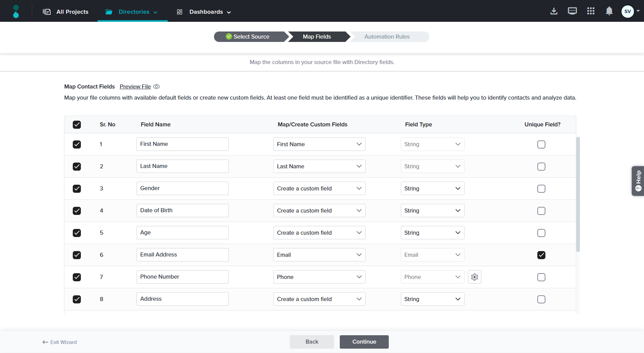Click the app logo in top-left
The image size is (644, 353).
point(16,11)
